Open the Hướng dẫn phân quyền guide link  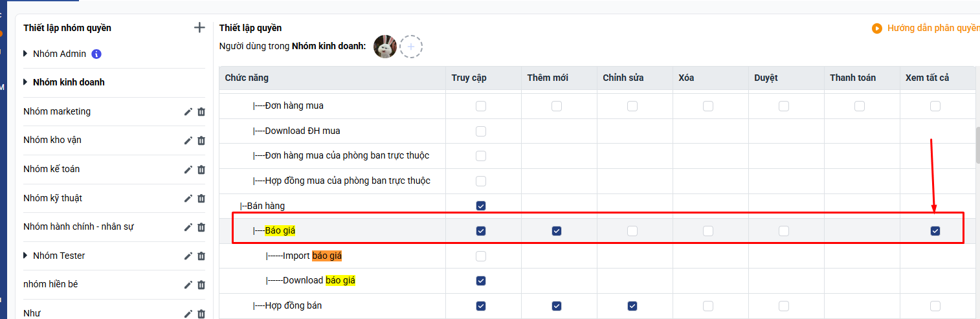point(932,28)
